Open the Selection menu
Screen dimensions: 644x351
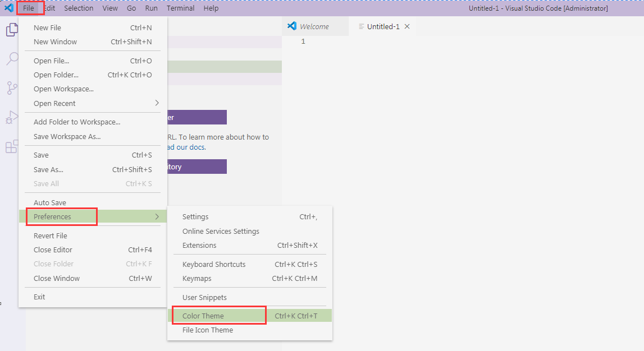pyautogui.click(x=79, y=8)
